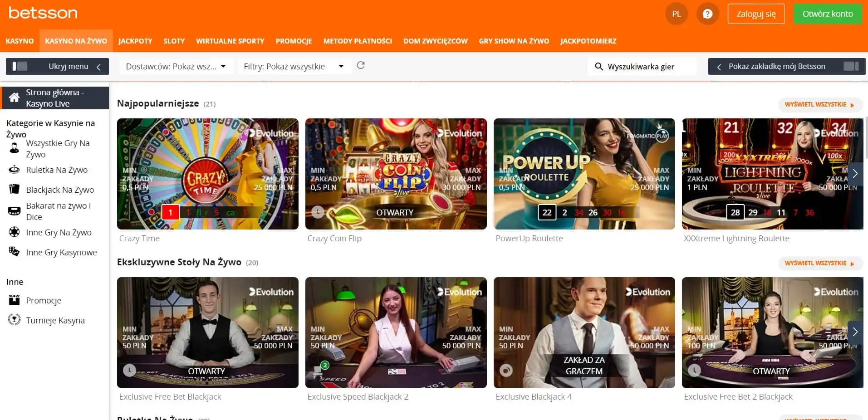This screenshot has width=868, height=420.
Task: Open the Filtry filter dropdown
Action: [294, 67]
